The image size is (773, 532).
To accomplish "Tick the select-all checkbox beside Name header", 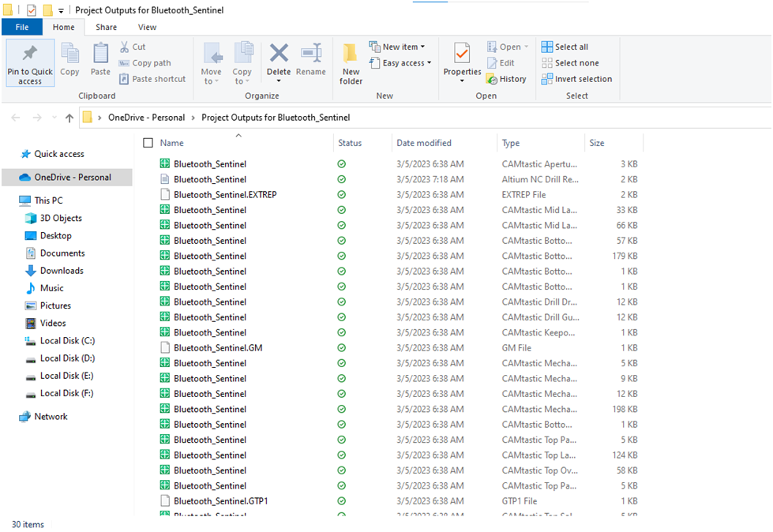I will pyautogui.click(x=148, y=143).
